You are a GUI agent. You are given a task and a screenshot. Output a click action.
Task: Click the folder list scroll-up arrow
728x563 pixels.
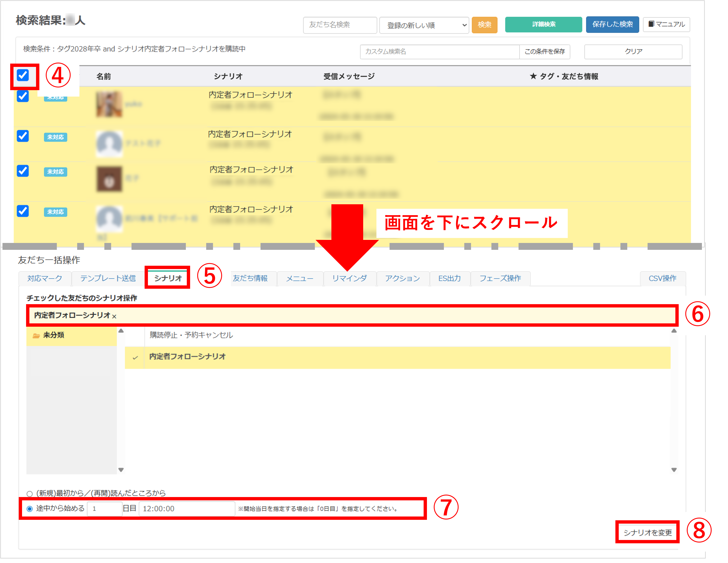point(121,331)
